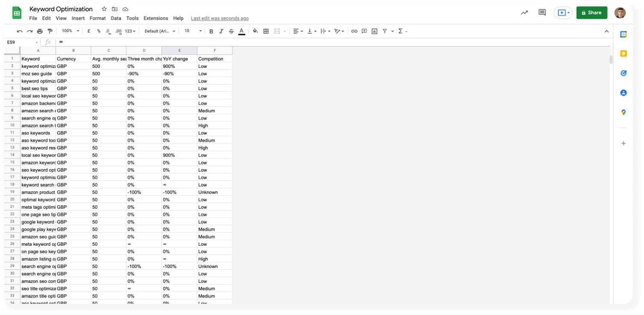
Task: Toggle bold formatting
Action: (211, 31)
